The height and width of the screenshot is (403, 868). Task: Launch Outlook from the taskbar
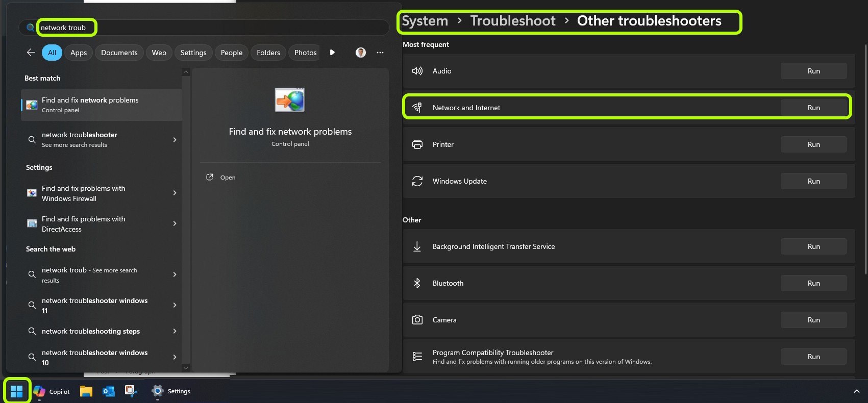[109, 391]
